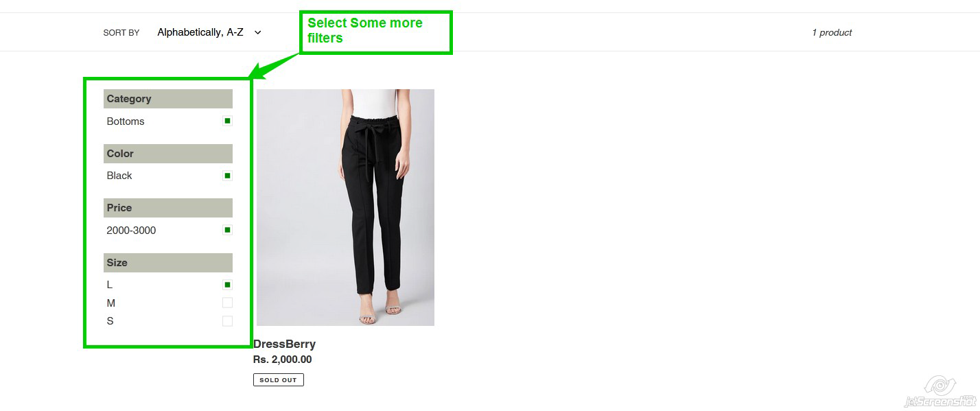Screen dimensions: 980x411
Task: Click the chevron arrow beside the sort option
Action: 258,32
